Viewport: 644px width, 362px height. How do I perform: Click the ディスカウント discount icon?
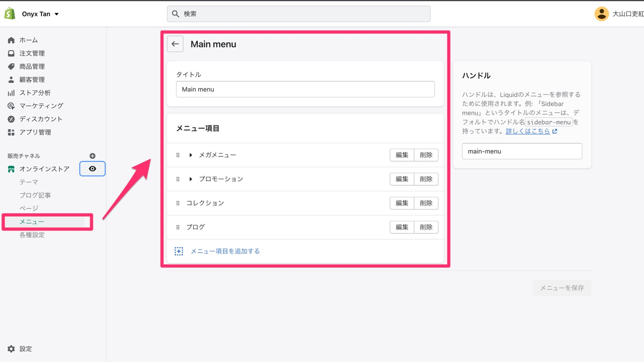11,119
